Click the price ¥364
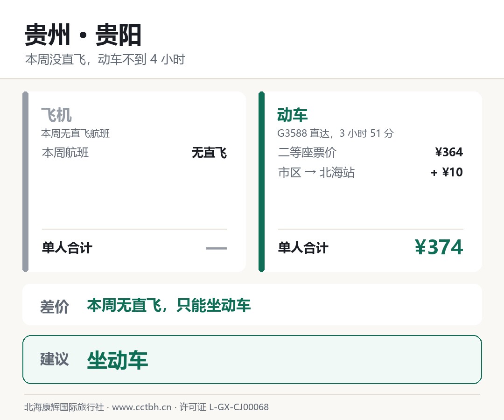504x420 pixels. (449, 152)
